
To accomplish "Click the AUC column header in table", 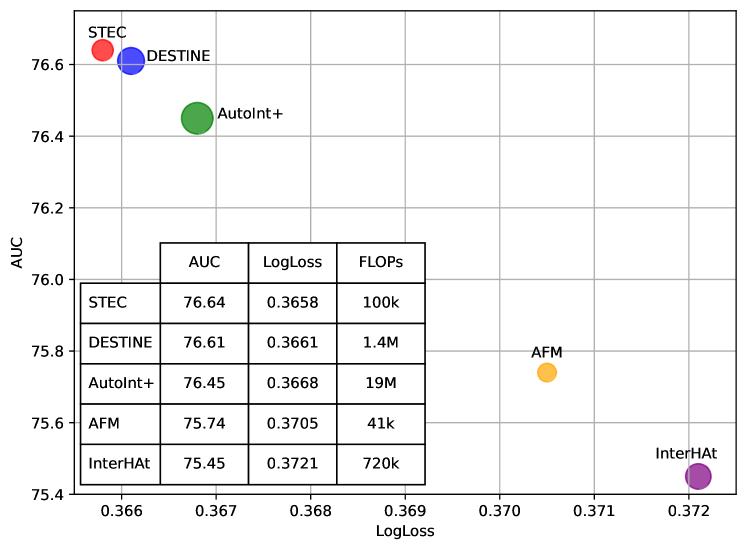I will [x=204, y=262].
